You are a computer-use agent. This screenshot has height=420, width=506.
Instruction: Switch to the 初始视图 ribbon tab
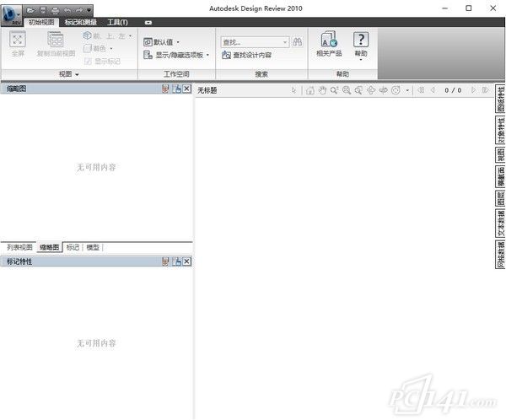(41, 22)
